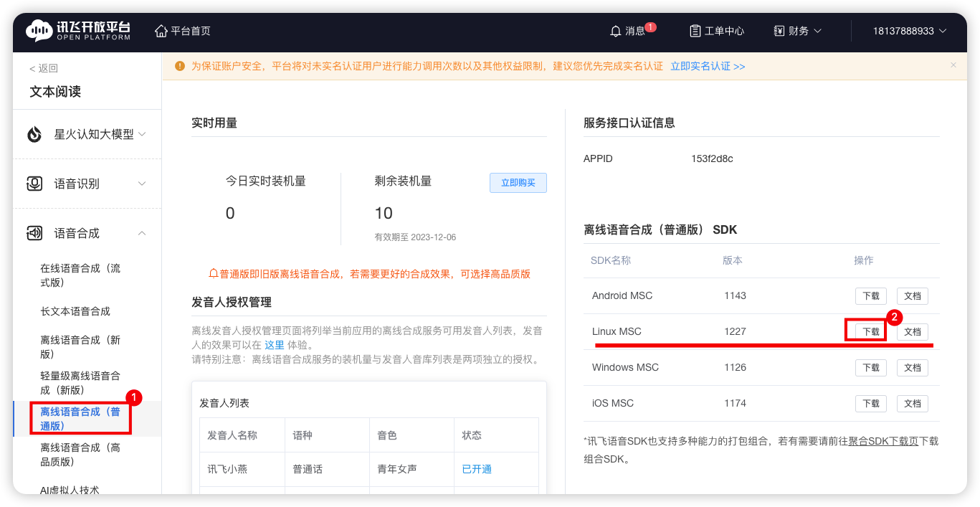Image resolution: width=980 pixels, height=507 pixels.
Task: Dismiss the orange real-name verification banner
Action: pos(953,65)
